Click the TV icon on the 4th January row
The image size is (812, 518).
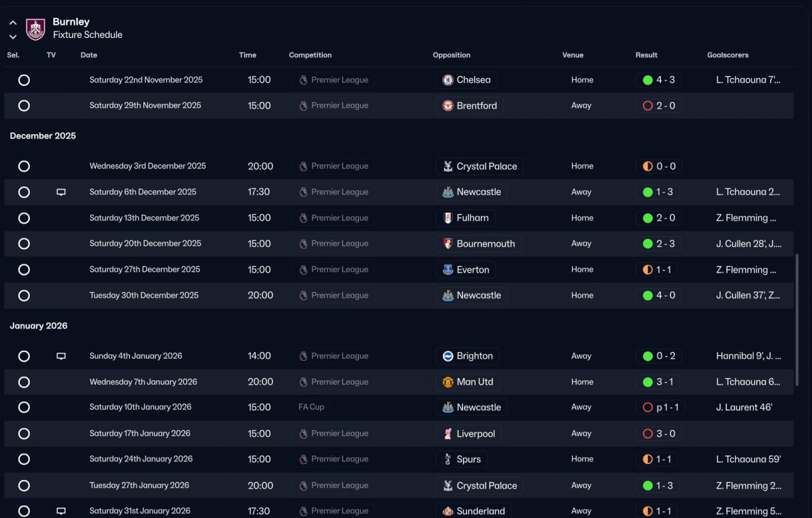click(x=61, y=356)
